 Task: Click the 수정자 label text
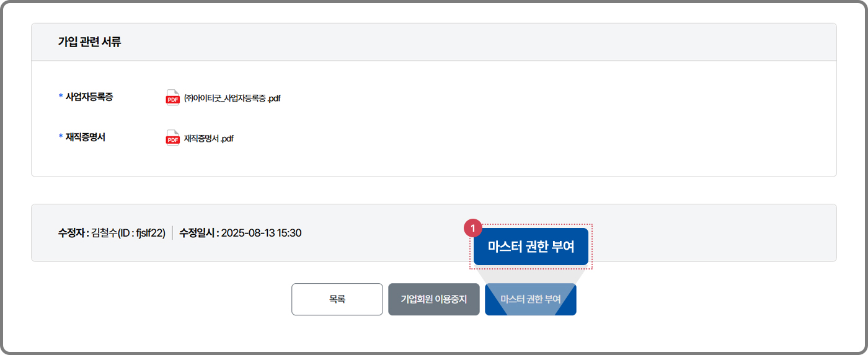click(x=72, y=233)
